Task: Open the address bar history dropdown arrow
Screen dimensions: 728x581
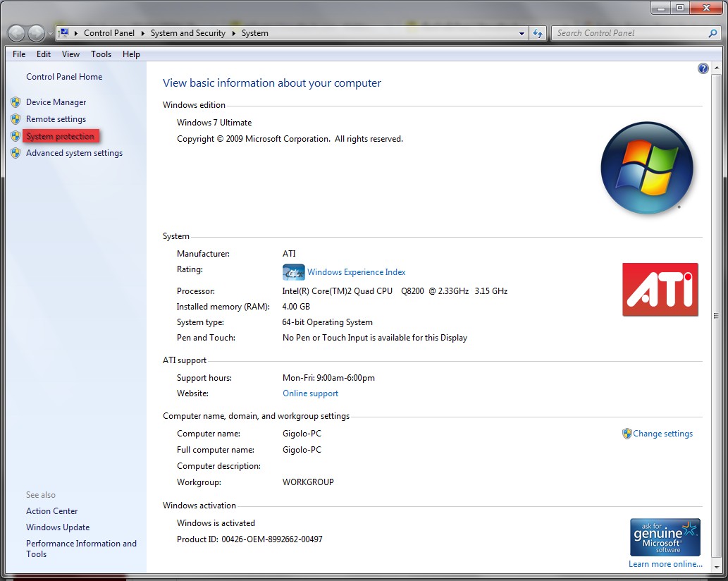Action: tap(522, 33)
